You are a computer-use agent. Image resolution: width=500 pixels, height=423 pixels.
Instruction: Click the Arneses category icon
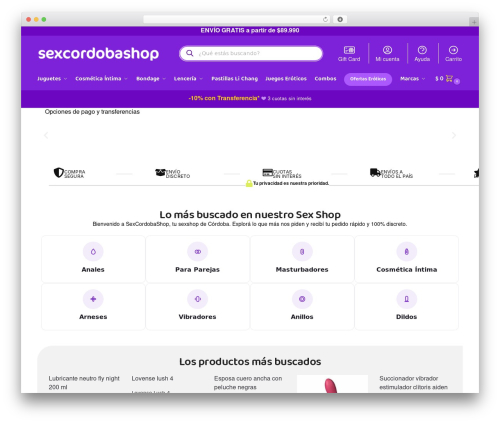[93, 299]
